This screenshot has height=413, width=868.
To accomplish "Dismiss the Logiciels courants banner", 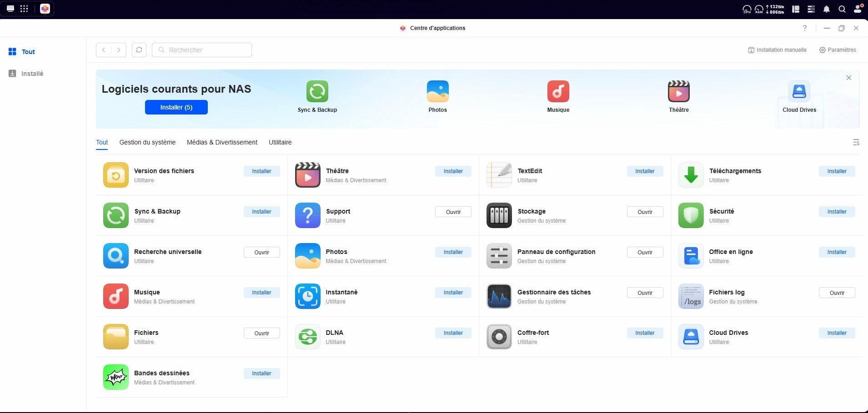I will pos(848,78).
